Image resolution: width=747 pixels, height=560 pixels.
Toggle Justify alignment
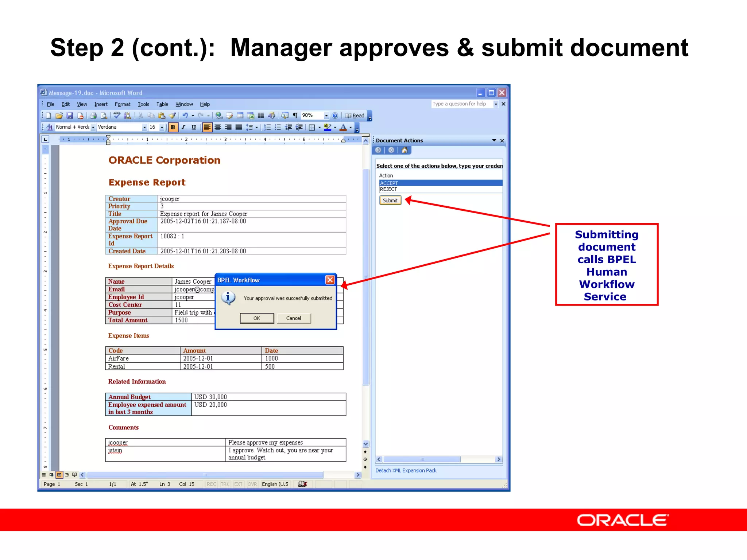pyautogui.click(x=239, y=127)
